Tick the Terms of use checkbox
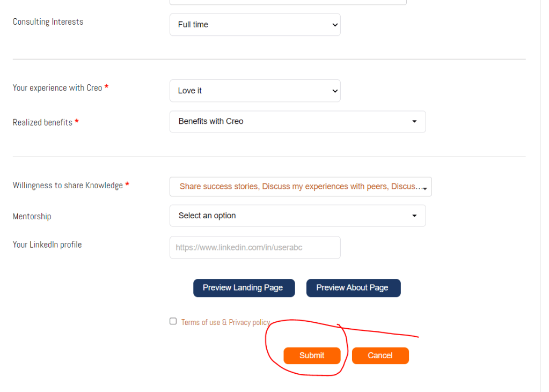The height and width of the screenshot is (392, 549). [x=173, y=321]
